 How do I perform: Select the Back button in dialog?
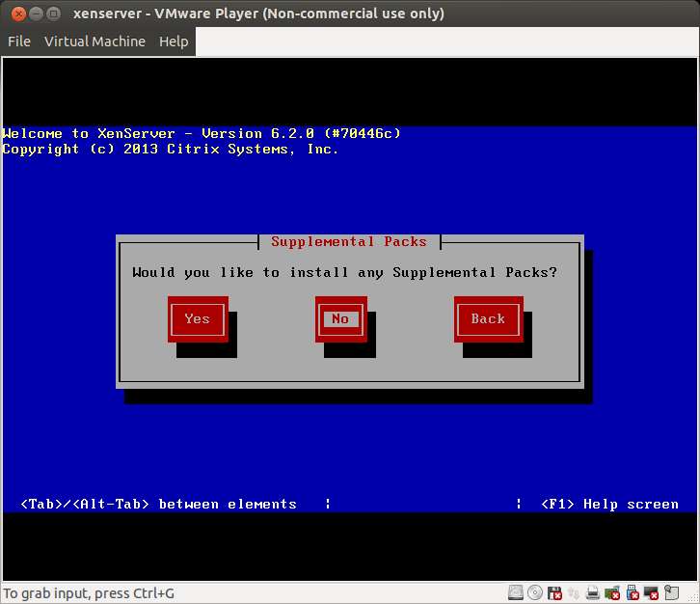[489, 319]
